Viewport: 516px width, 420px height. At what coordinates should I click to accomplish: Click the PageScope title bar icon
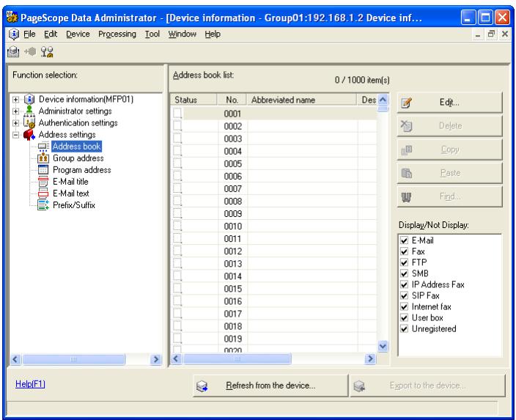12,17
